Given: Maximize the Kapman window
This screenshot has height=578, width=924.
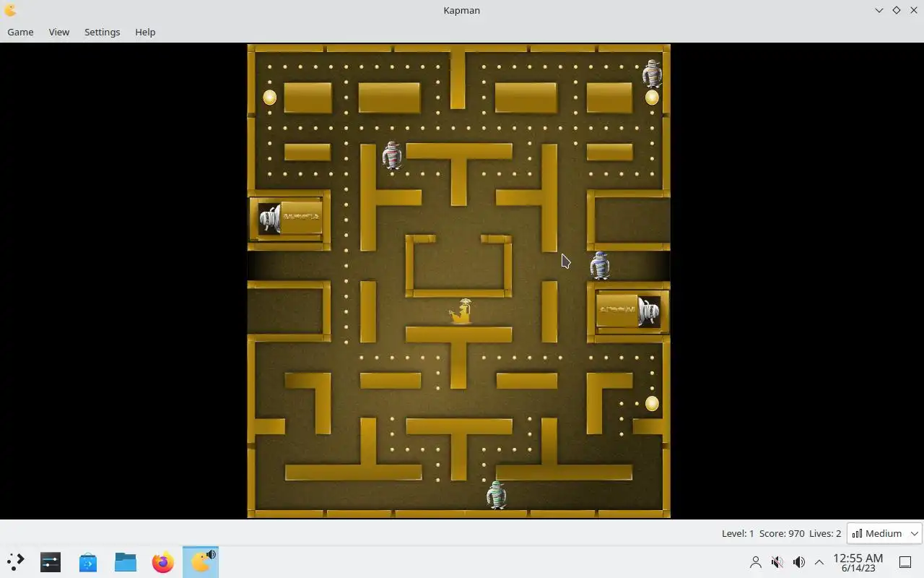Looking at the screenshot, I should 896,10.
